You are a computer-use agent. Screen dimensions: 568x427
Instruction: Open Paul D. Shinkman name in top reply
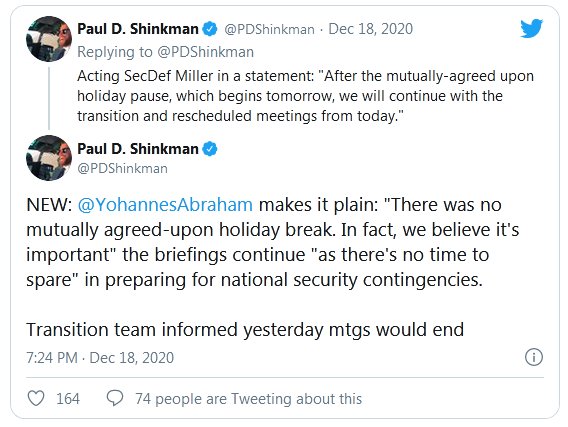coord(138,29)
